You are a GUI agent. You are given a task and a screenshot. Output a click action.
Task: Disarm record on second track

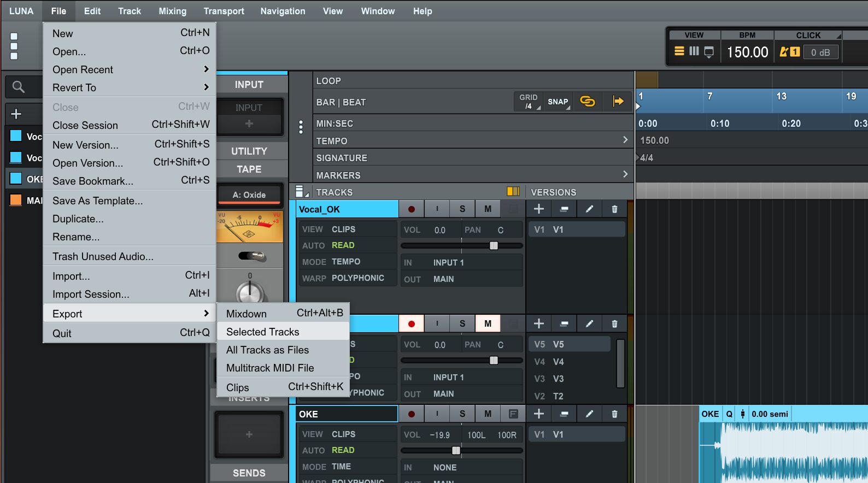[x=411, y=323]
